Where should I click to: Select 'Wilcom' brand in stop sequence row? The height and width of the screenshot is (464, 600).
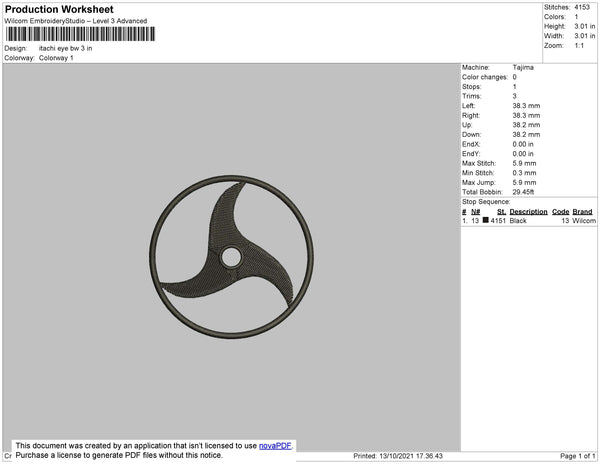[584, 221]
